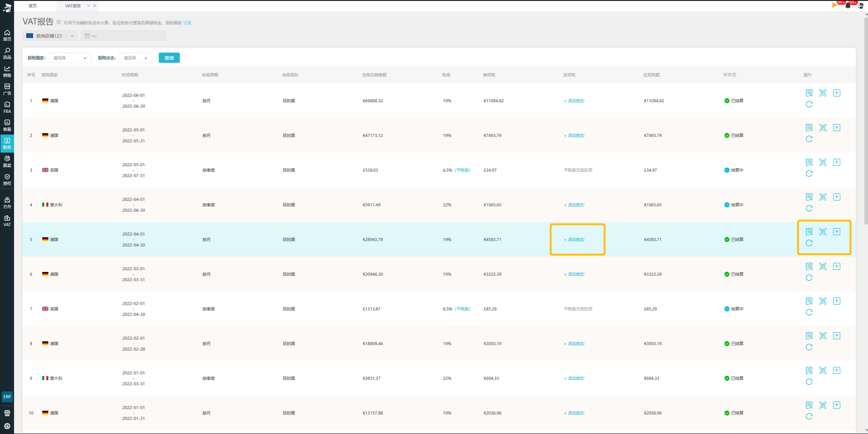Click (平税率) link in row 7
Image resolution: width=868 pixels, height=434 pixels.
pos(463,309)
